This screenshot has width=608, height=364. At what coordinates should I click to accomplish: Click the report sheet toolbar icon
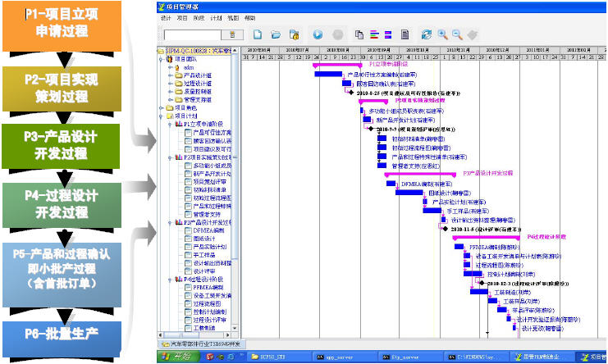(405, 34)
